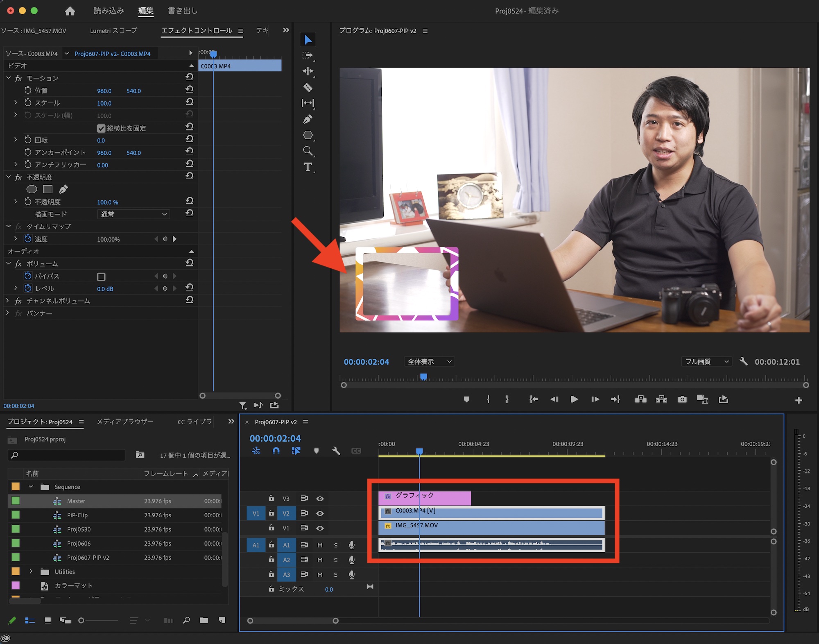The width and height of the screenshot is (819, 644).
Task: Hide track V3 with eye icon
Action: pyautogui.click(x=320, y=499)
